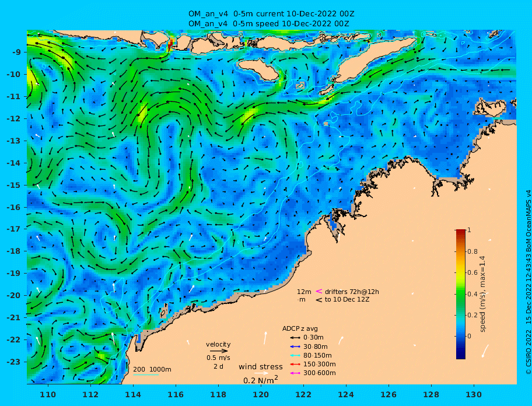Click the longitude axis label '124'

346,394
